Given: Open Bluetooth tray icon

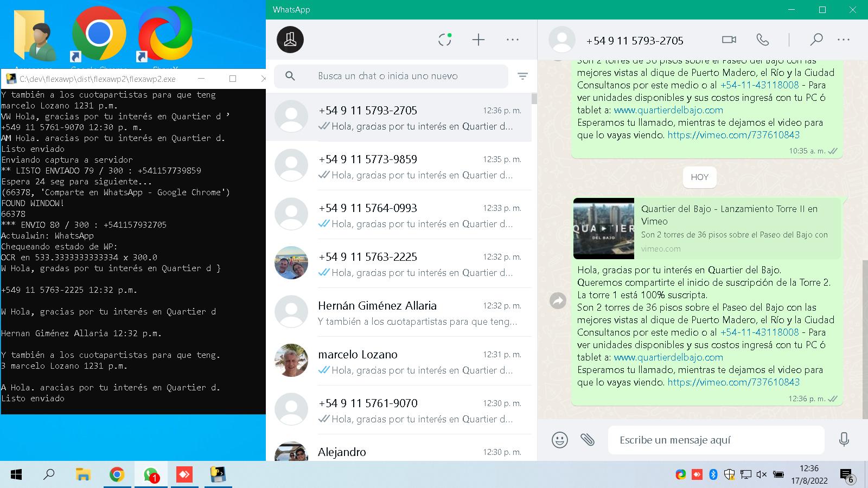Looking at the screenshot, I should click(713, 474).
